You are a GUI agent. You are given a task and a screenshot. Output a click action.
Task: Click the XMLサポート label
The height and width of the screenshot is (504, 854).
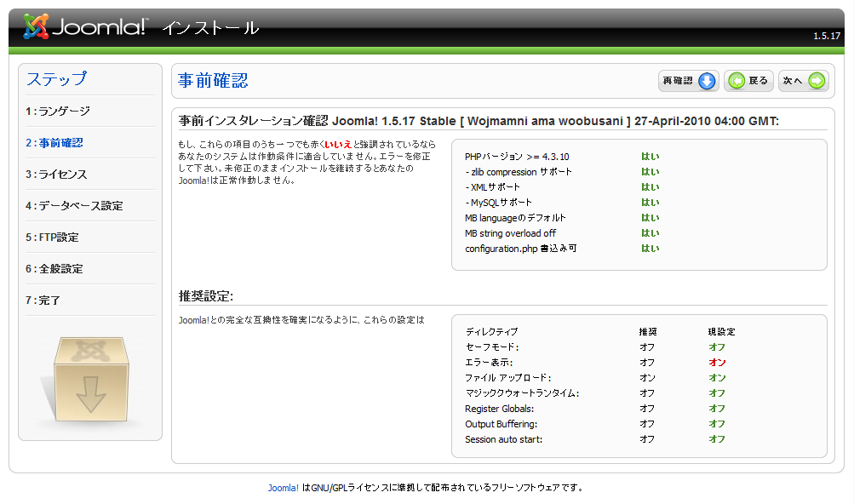(x=492, y=187)
